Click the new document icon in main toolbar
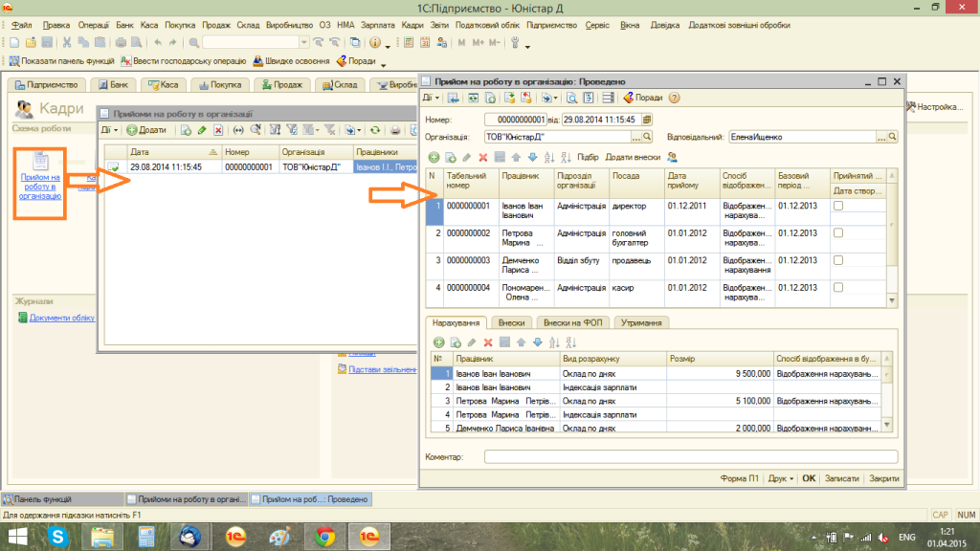The height and width of the screenshot is (551, 980). [x=14, y=42]
